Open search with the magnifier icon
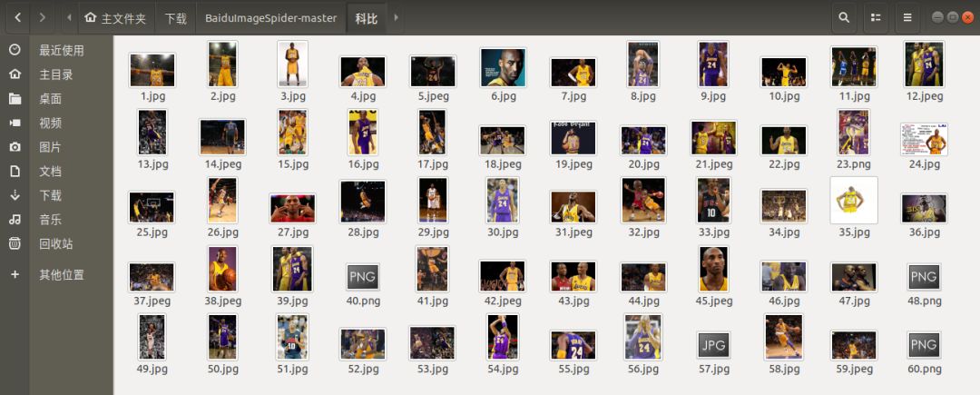980x395 pixels. [x=844, y=17]
